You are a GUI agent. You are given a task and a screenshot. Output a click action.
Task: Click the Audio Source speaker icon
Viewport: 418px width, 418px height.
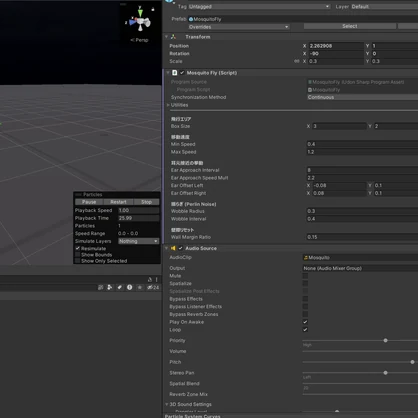(x=173, y=248)
